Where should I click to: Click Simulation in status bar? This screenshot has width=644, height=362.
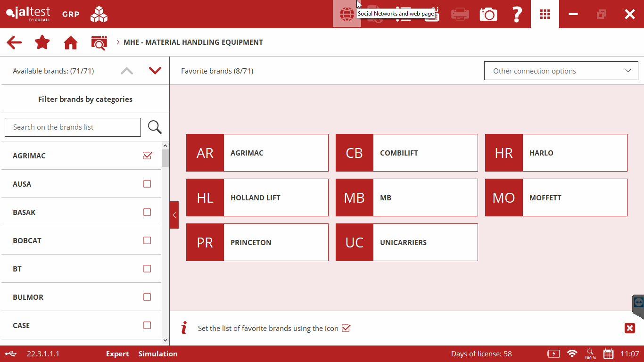click(x=158, y=354)
